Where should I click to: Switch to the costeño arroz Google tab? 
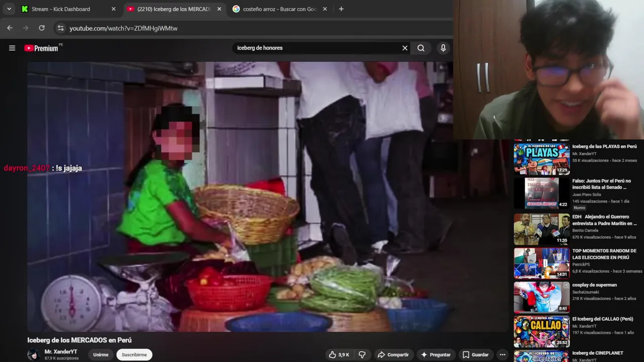279,9
